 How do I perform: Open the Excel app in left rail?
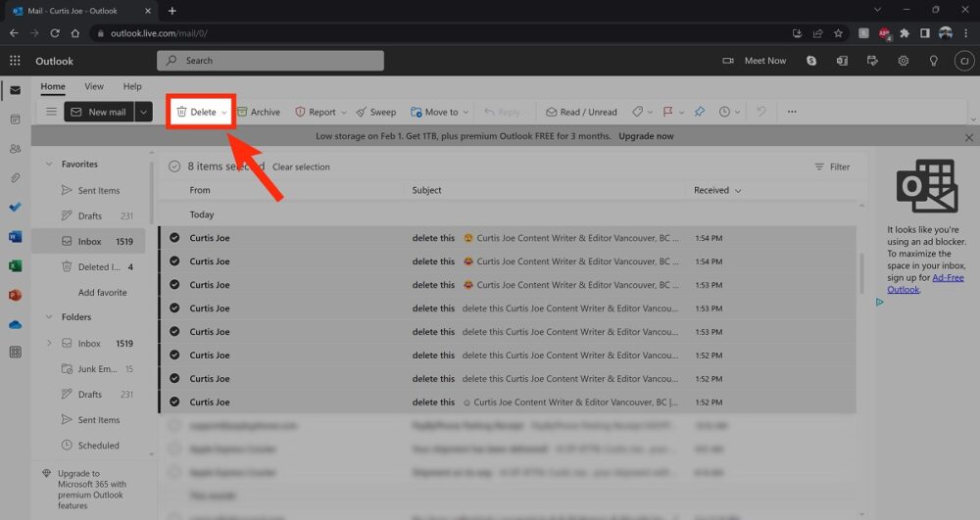pos(15,265)
